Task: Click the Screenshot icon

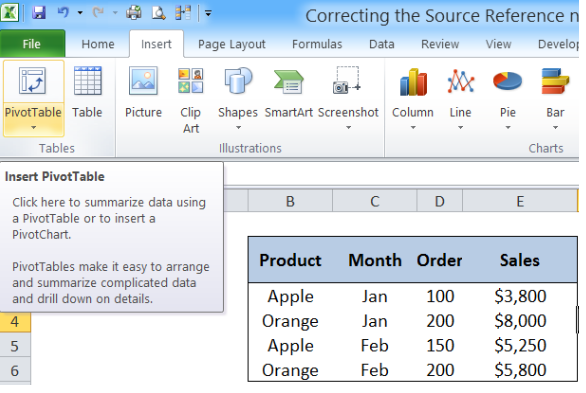Action: coord(348,81)
